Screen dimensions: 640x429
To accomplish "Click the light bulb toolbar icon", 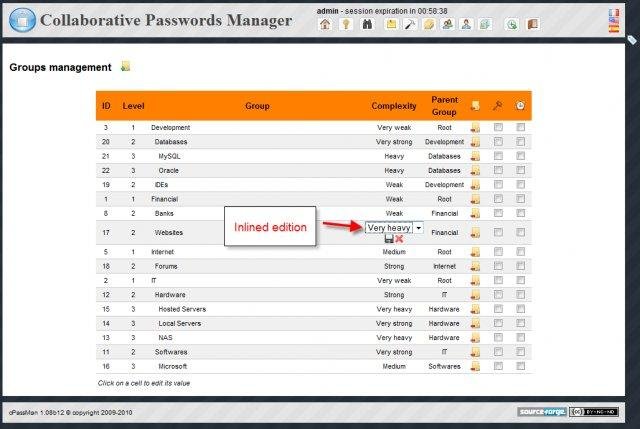I will click(346, 24).
